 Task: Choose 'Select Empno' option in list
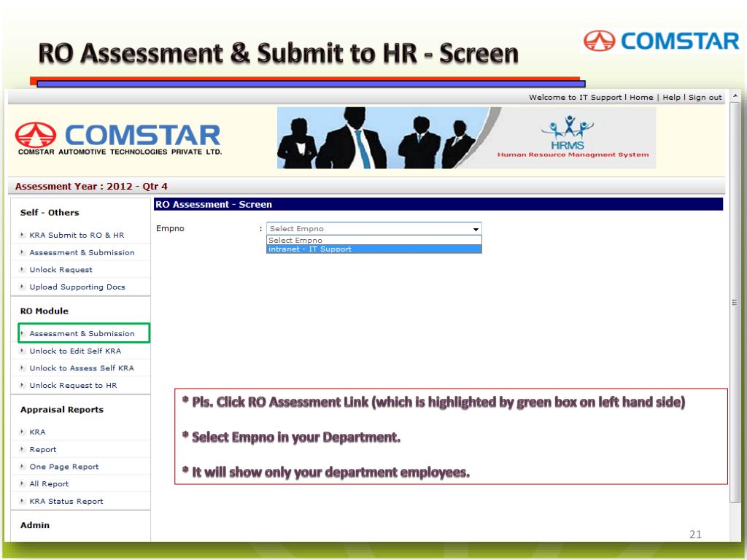(374, 240)
